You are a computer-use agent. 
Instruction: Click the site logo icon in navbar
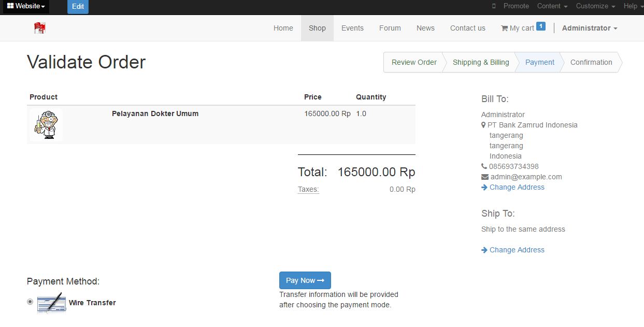[x=40, y=28]
